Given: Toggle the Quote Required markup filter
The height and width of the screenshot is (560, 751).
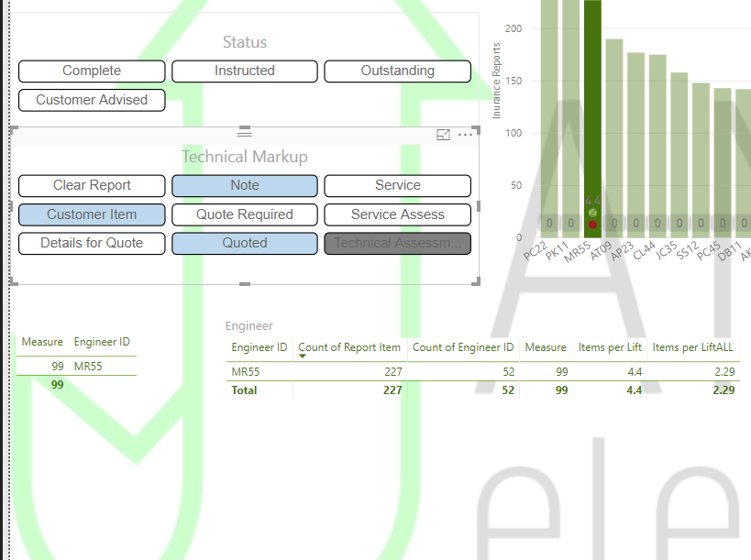Looking at the screenshot, I should 245,214.
